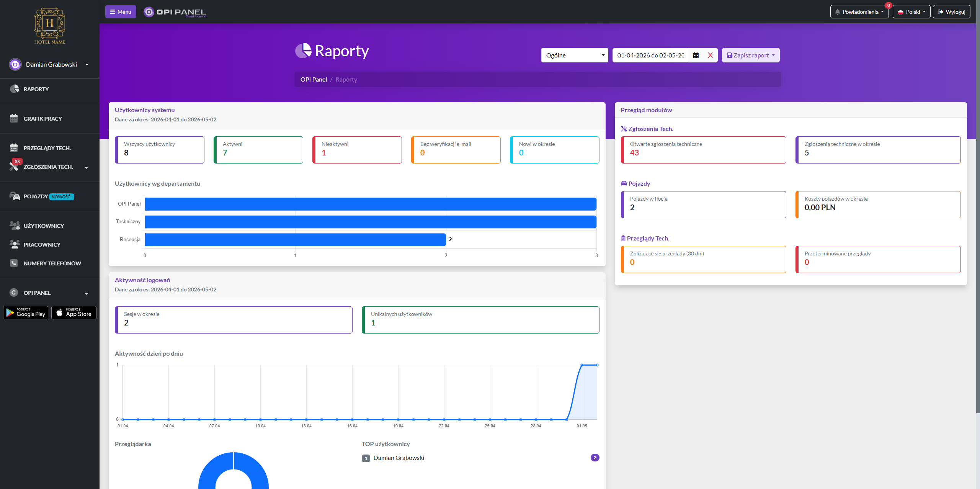Open the Powiadomienia dropdown
The width and height of the screenshot is (980, 489).
pyautogui.click(x=859, y=12)
